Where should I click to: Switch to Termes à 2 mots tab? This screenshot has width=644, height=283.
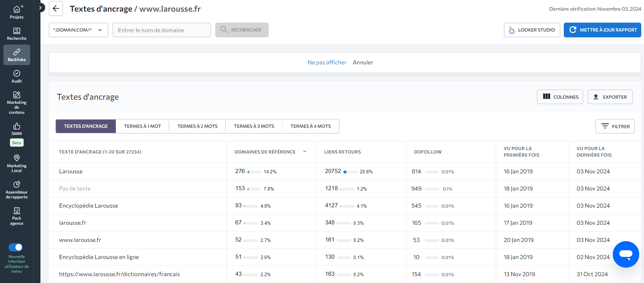[197, 126]
